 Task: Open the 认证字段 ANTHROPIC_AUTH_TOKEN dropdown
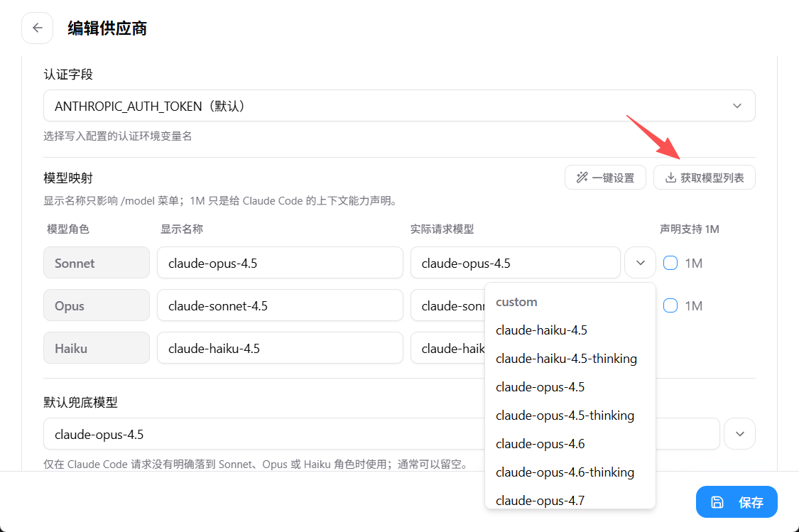tap(399, 106)
